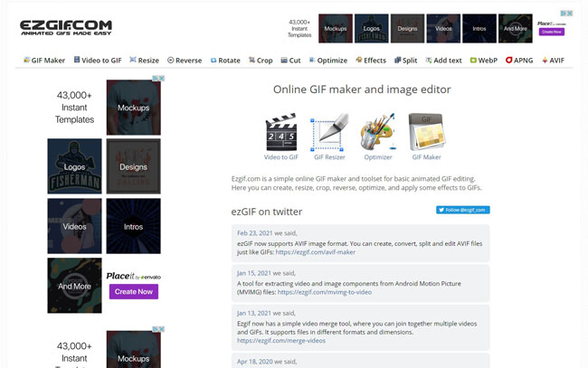Viewport: 588px width, 368px height.
Task: Close the top banner ad with X icon
Action: [570, 14]
